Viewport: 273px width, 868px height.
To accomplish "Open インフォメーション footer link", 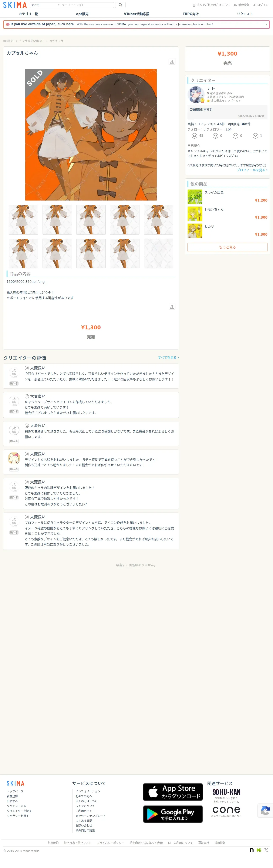I will pyautogui.click(x=88, y=791).
